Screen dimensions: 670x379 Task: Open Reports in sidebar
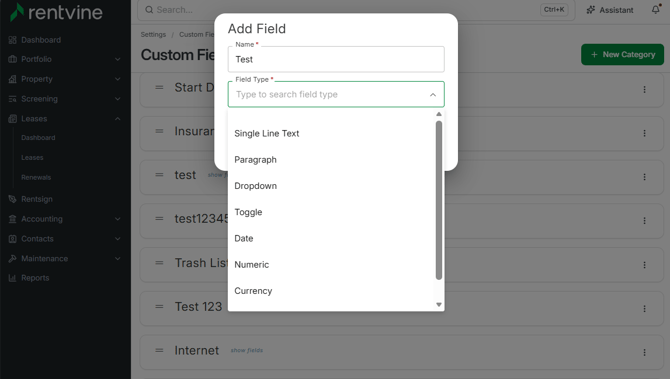click(35, 278)
